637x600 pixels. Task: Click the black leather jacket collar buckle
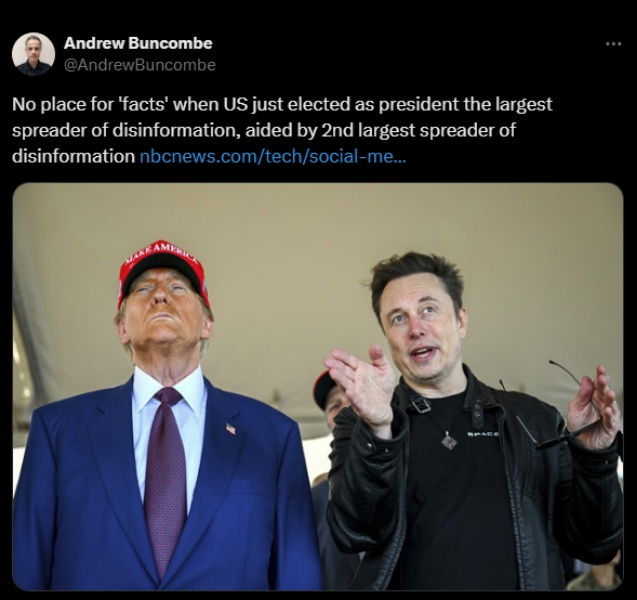(x=420, y=404)
